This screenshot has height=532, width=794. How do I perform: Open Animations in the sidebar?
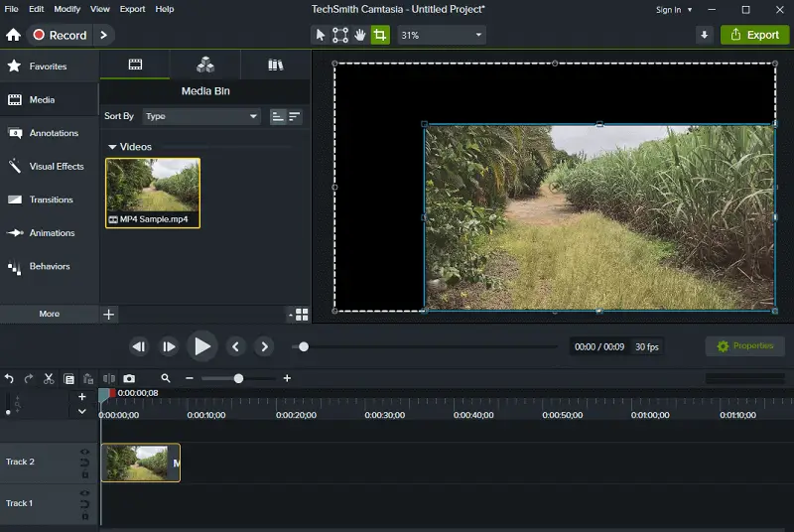pyautogui.click(x=49, y=233)
